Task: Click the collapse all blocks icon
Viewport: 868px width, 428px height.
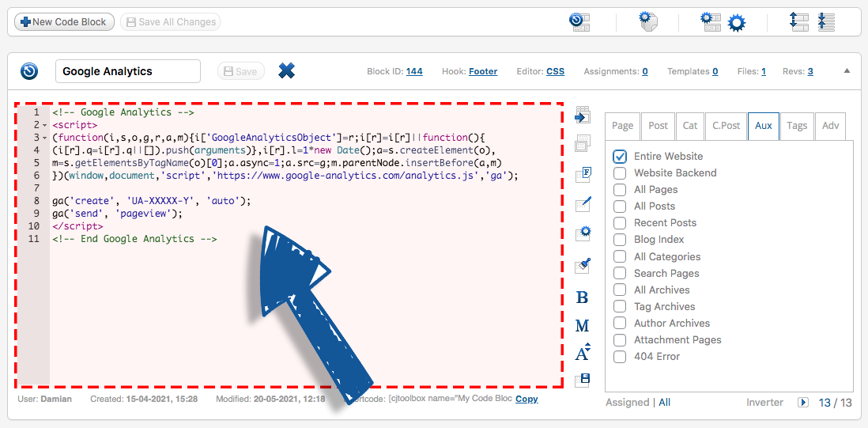Action: click(x=826, y=21)
